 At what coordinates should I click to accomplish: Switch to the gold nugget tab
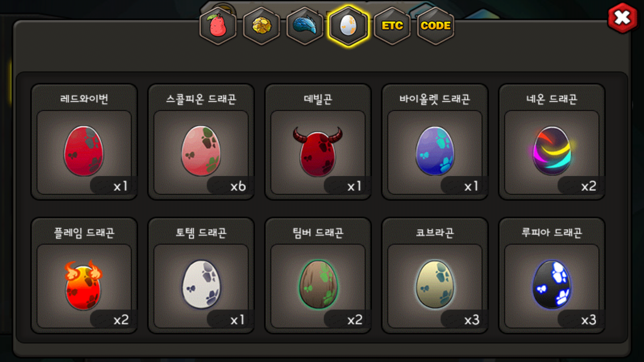[x=262, y=26]
